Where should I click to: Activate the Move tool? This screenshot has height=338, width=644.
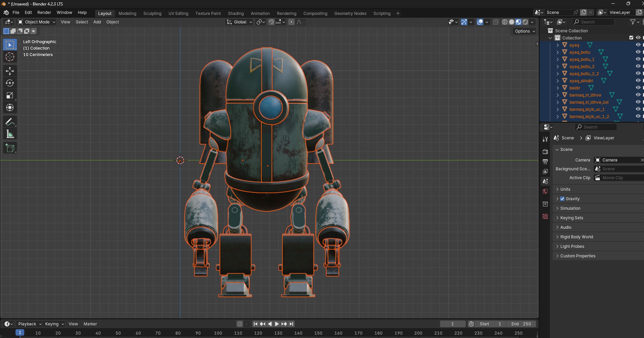[10, 71]
